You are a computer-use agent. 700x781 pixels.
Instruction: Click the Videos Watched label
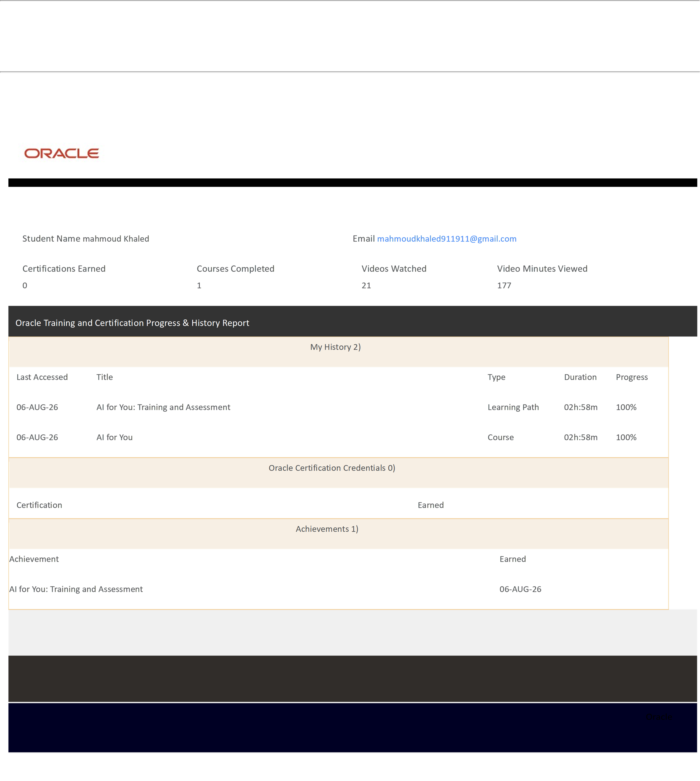(394, 269)
